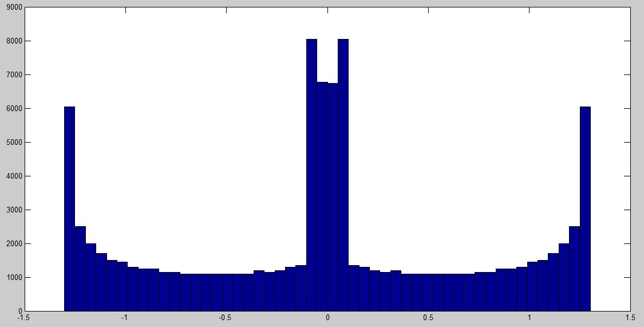Click the x-axis label -0.5
This screenshot has width=644, height=327.
coord(225,318)
